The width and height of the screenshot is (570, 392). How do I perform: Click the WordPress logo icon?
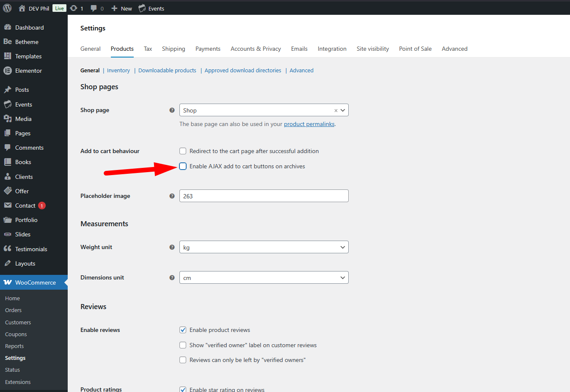7,8
